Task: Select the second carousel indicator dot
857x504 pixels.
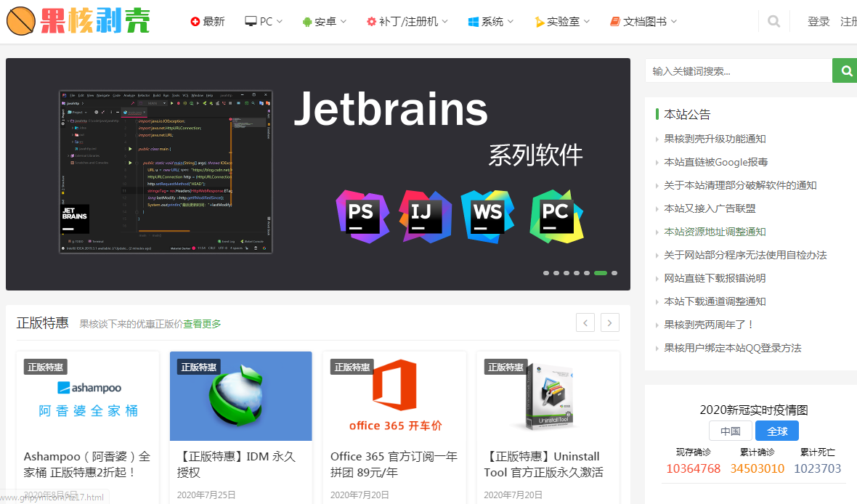Action: pos(556,273)
